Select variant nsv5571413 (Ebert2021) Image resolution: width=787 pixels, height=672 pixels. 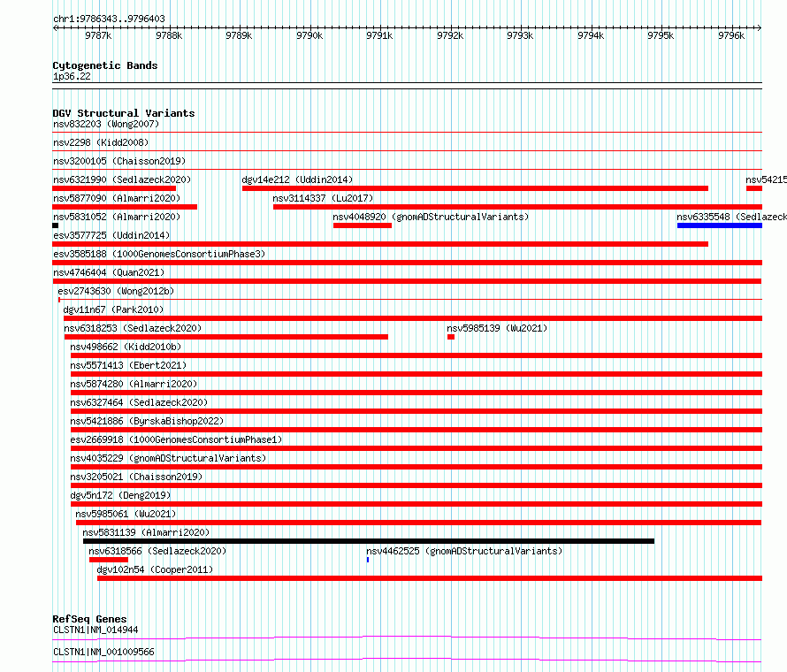[128, 365]
